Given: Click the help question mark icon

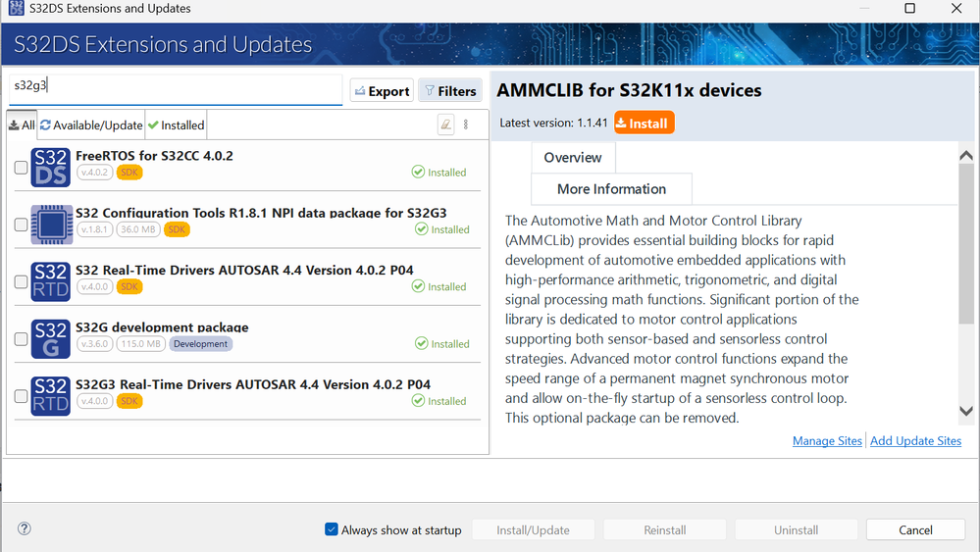Looking at the screenshot, I should (25, 528).
